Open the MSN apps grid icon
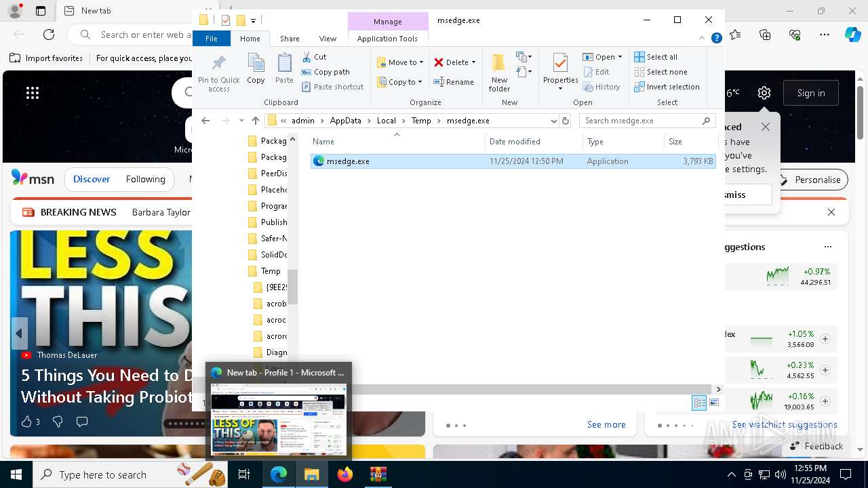868x488 pixels. pyautogui.click(x=33, y=93)
